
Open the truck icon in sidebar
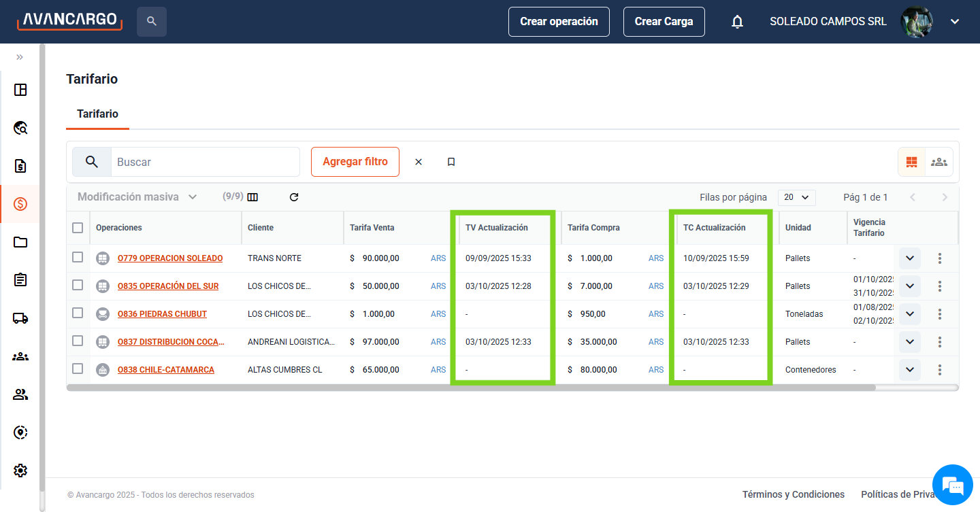point(20,318)
